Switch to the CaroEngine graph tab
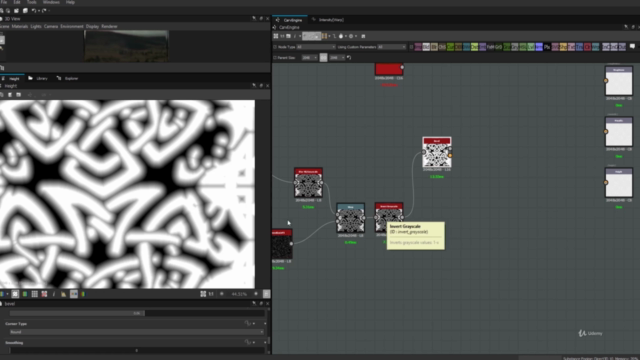 coord(289,20)
